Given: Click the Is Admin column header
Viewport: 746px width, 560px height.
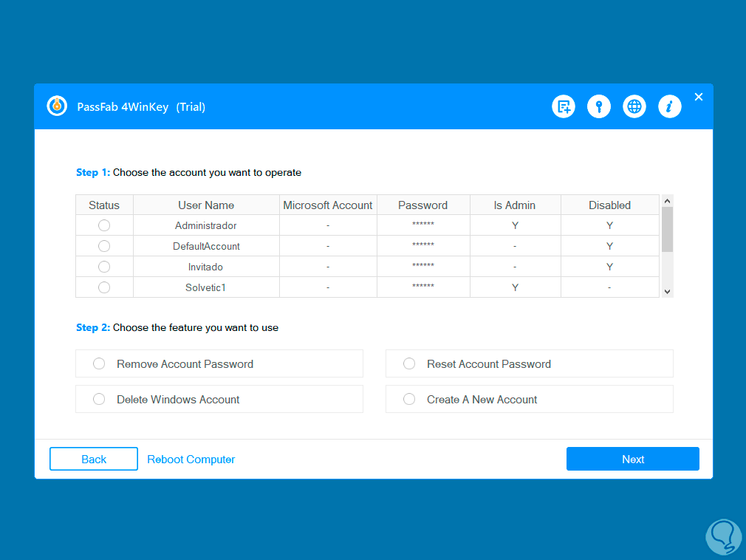Looking at the screenshot, I should (x=515, y=205).
